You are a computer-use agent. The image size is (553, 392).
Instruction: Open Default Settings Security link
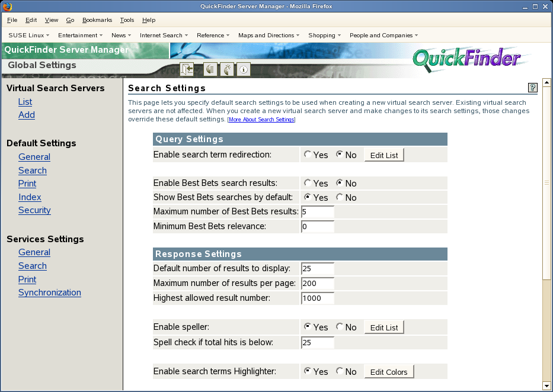tap(34, 210)
